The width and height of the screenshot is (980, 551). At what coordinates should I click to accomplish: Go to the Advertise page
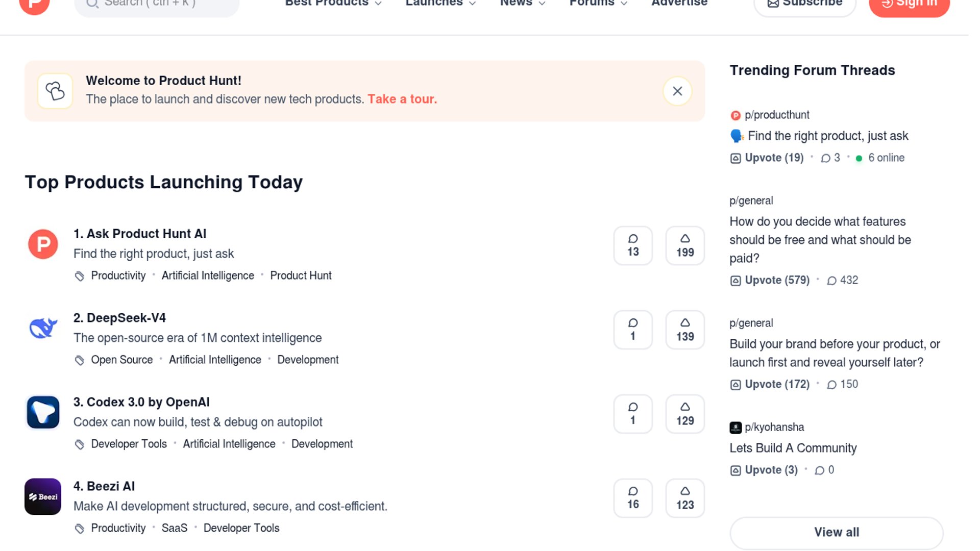tap(679, 4)
